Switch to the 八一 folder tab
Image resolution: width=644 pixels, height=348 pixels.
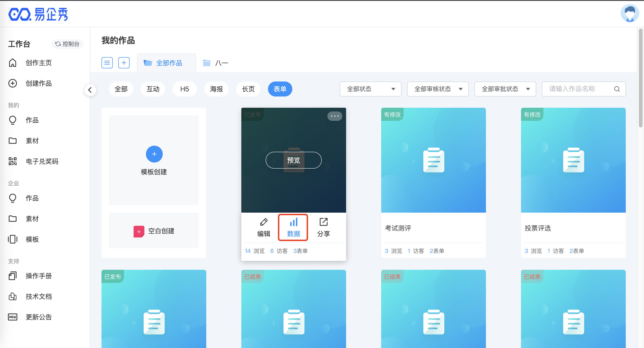pyautogui.click(x=216, y=63)
